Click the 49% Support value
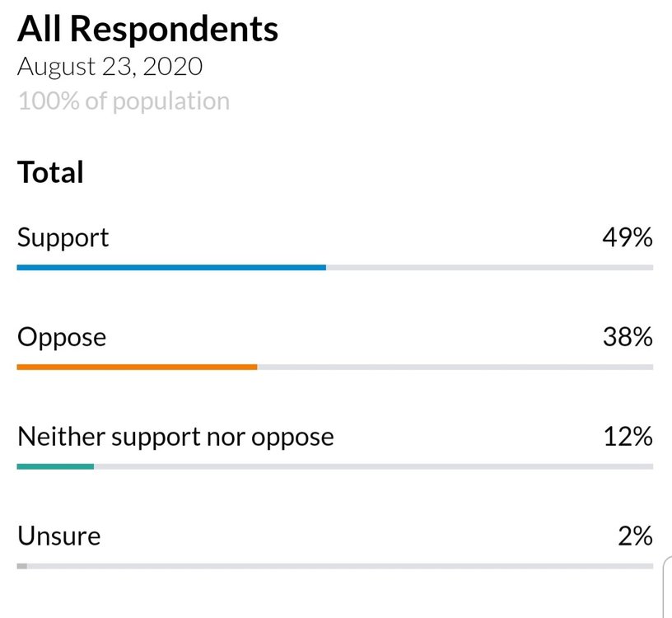Screen dimensions: 672x618 tap(627, 238)
